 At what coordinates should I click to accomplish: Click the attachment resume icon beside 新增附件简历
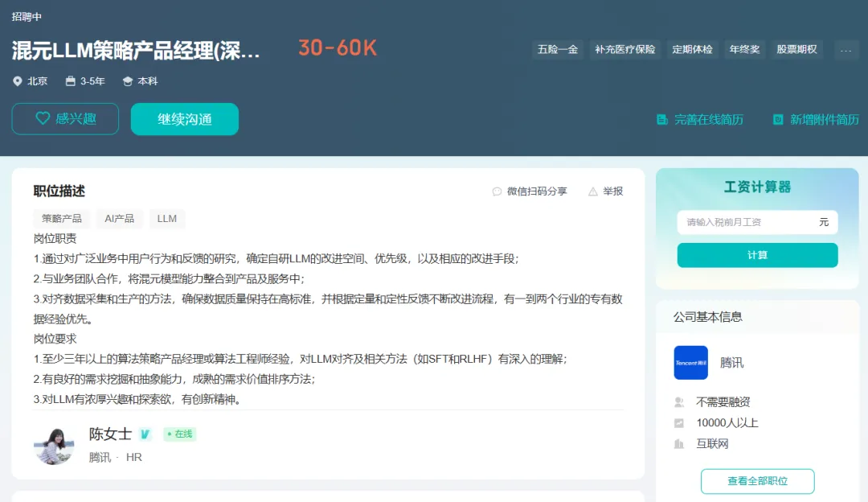(778, 119)
